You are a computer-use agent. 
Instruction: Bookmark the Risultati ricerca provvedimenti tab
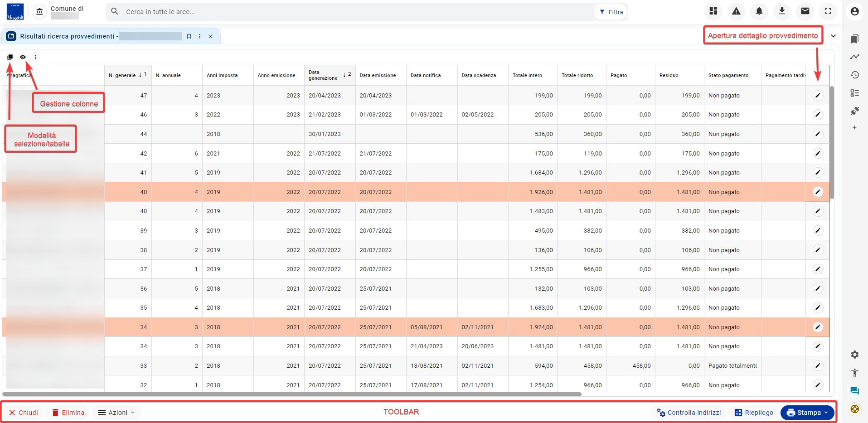click(x=189, y=36)
